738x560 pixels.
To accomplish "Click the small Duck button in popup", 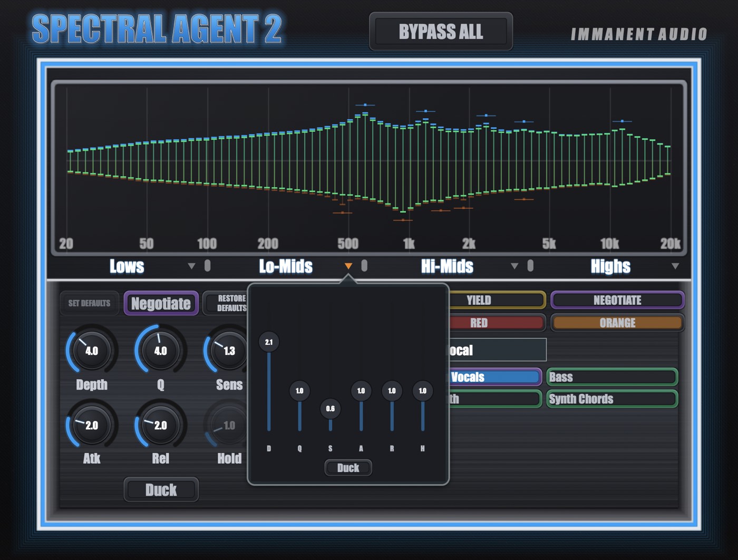I will pyautogui.click(x=348, y=468).
